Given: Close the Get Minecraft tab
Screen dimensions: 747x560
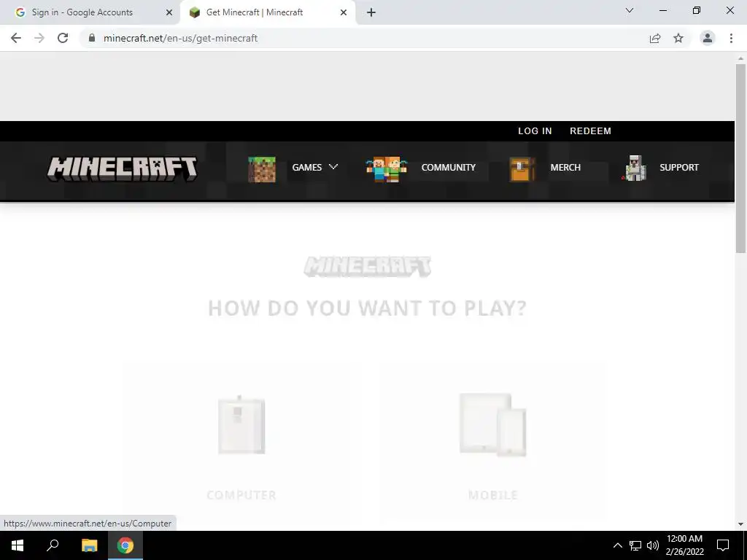Looking at the screenshot, I should (x=344, y=12).
